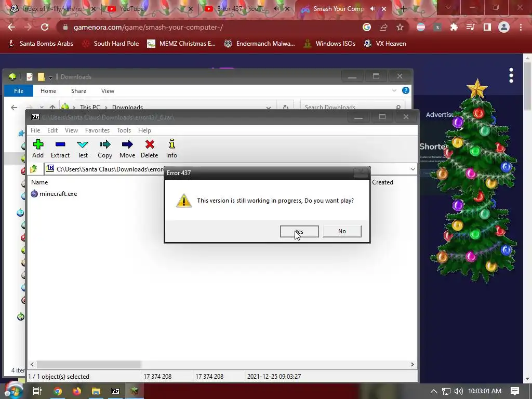The image size is (532, 399).
Task: Bookmark this page with the star icon
Action: point(400,27)
